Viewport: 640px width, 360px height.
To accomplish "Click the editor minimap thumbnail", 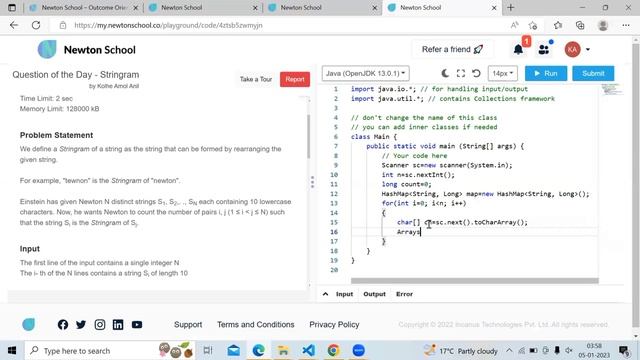I will [x=611, y=89].
